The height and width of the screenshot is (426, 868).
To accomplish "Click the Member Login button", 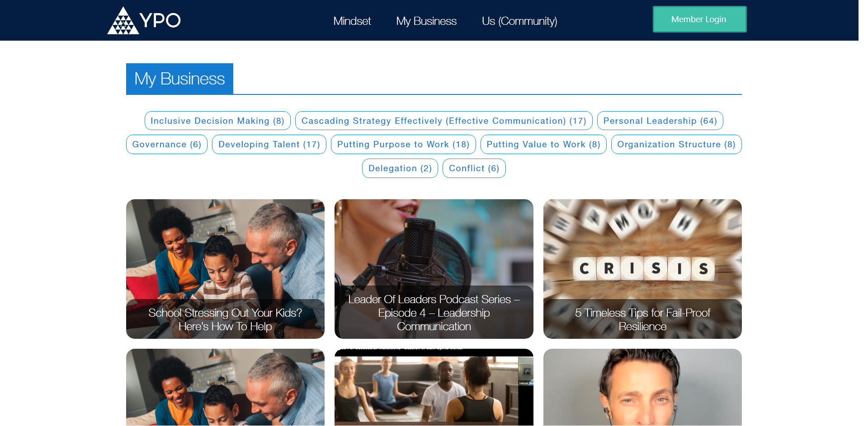I will 699,19.
